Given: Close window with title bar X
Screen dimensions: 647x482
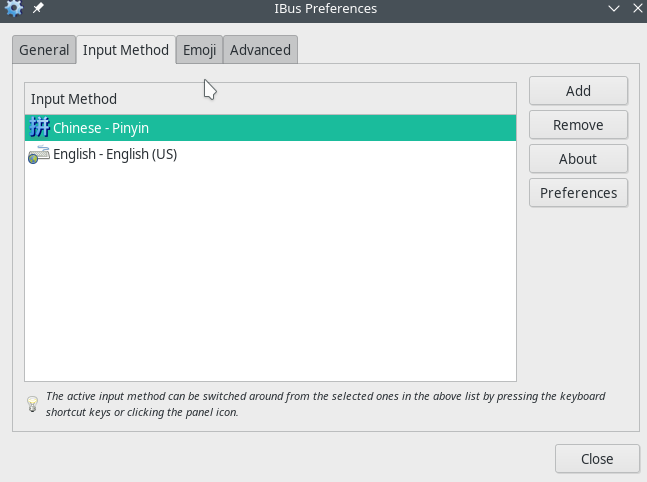Looking at the screenshot, I should click(x=638, y=8).
